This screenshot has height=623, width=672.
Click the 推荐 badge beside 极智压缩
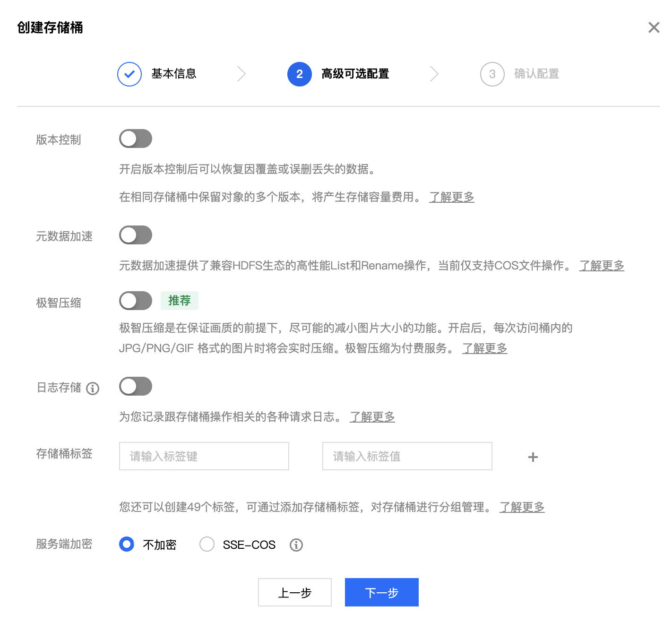pos(180,301)
